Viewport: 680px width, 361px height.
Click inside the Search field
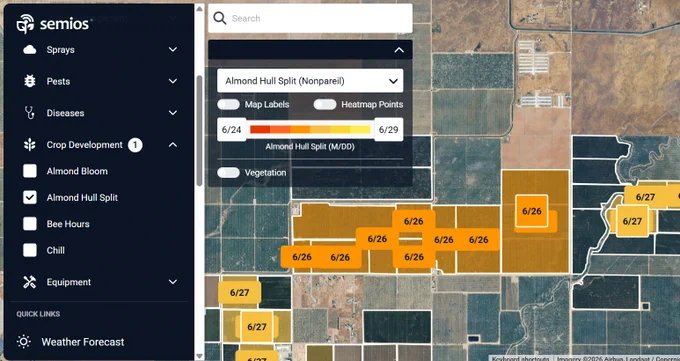tap(310, 18)
